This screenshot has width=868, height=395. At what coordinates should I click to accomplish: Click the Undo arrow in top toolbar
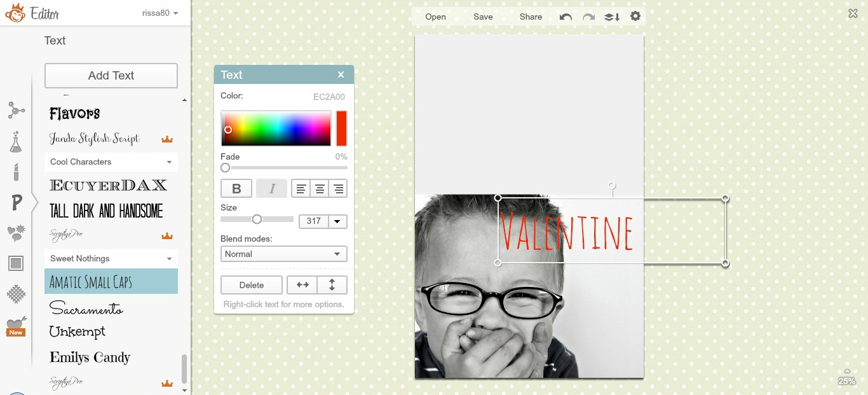(x=566, y=17)
